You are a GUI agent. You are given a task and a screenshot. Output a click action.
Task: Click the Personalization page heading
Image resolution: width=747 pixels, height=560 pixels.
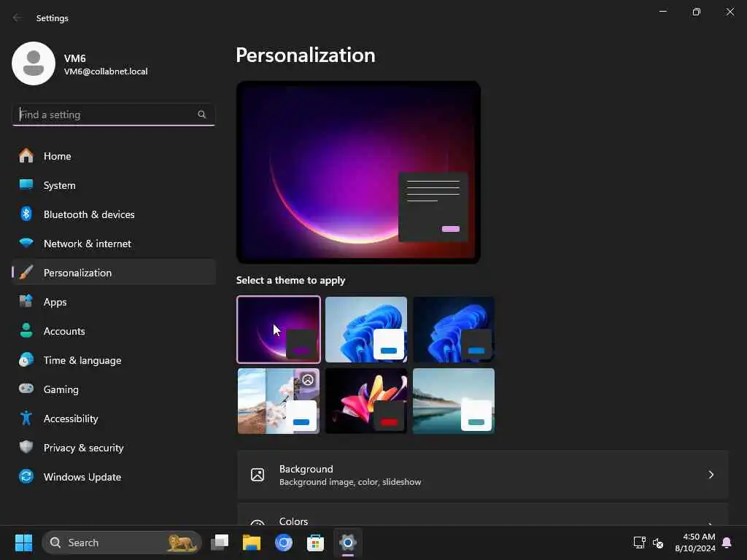(x=306, y=55)
